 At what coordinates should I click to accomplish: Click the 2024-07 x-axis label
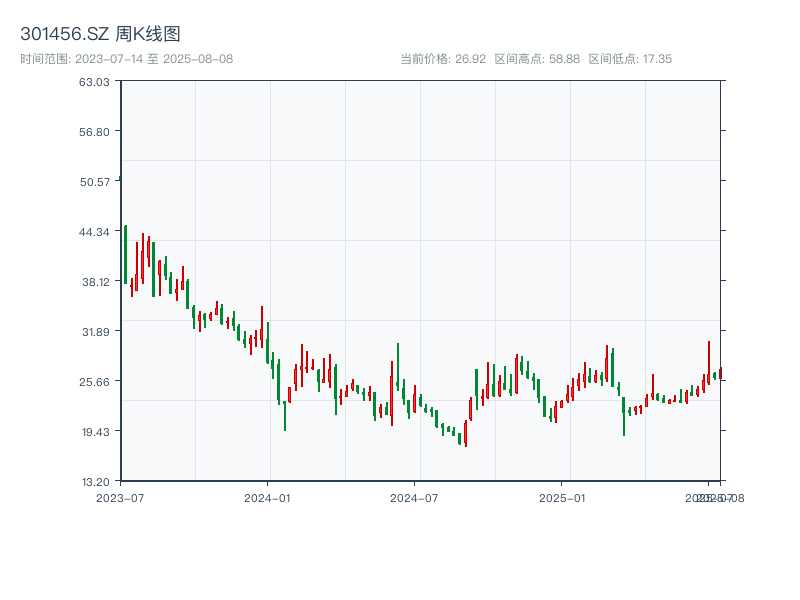(414, 498)
